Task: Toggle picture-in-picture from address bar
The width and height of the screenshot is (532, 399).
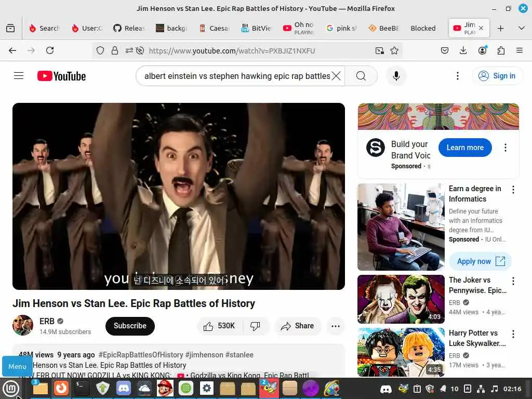Action: (380, 50)
